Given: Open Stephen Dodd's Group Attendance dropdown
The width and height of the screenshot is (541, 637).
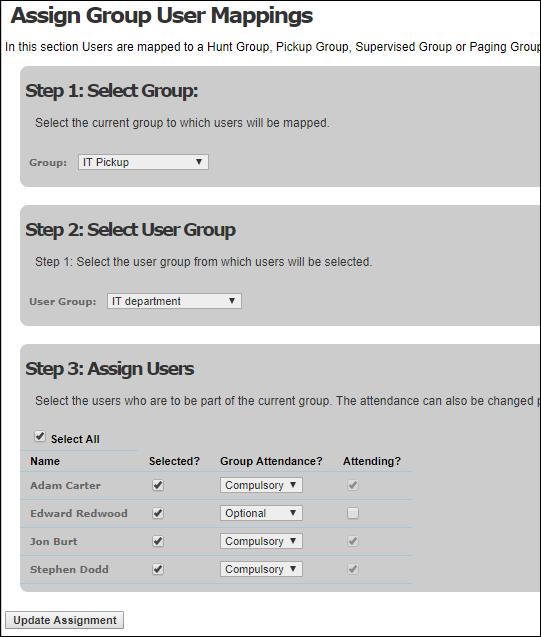Looking at the screenshot, I should click(261, 569).
